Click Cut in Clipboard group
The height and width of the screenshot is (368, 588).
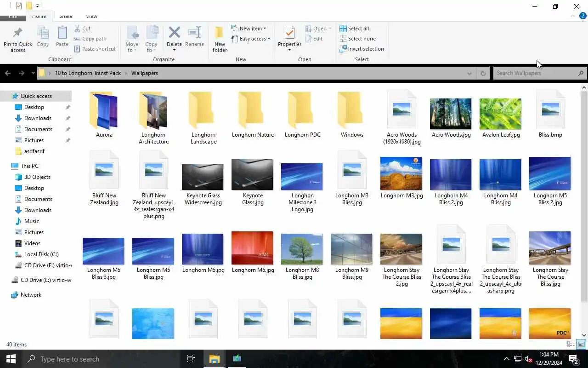click(x=83, y=29)
